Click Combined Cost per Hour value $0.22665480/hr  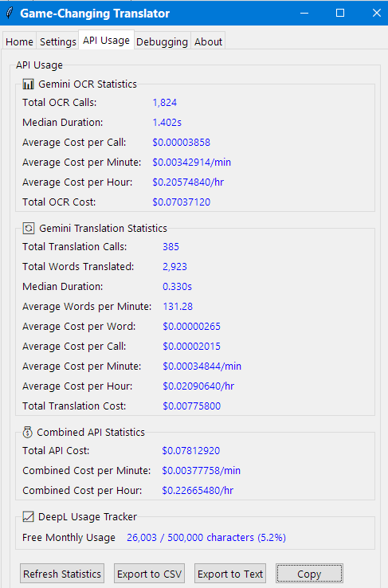point(197,490)
